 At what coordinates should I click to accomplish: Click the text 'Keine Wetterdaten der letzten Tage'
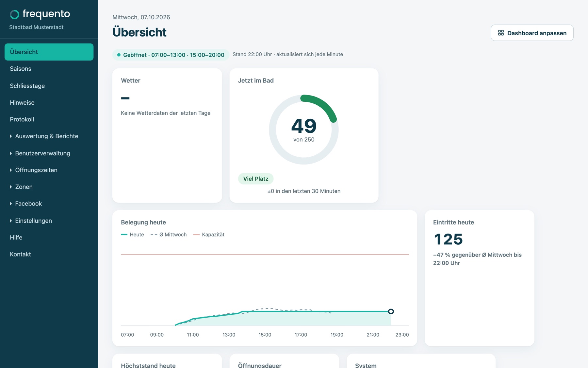point(166,113)
